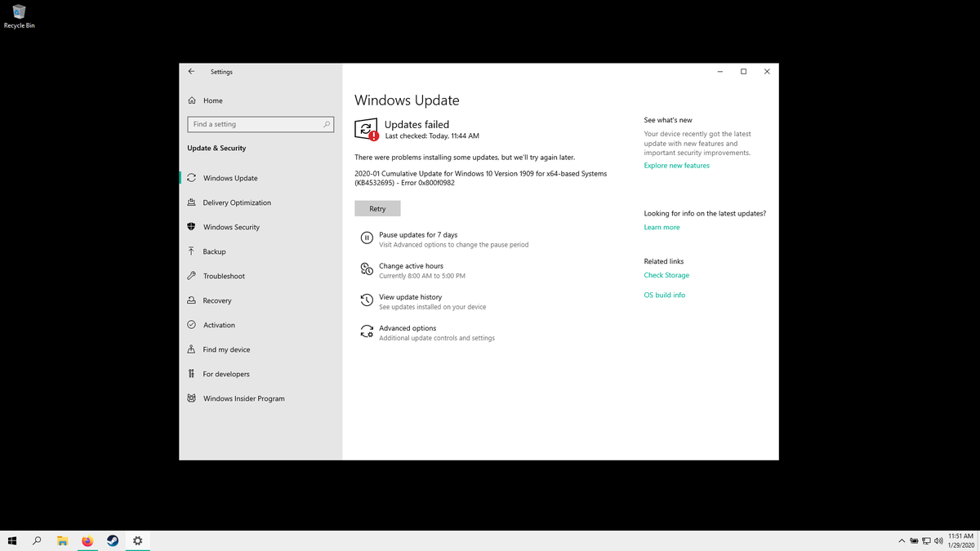Click the taskbar clock and date

pyautogui.click(x=960, y=540)
